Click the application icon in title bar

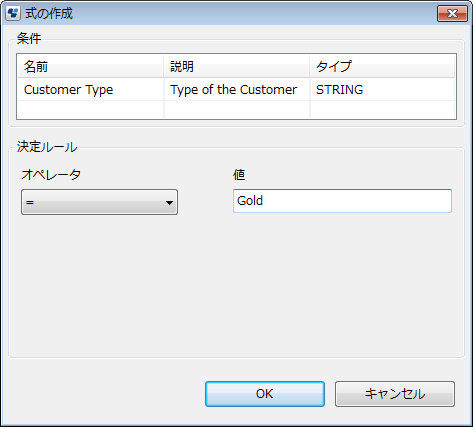pyautogui.click(x=13, y=13)
